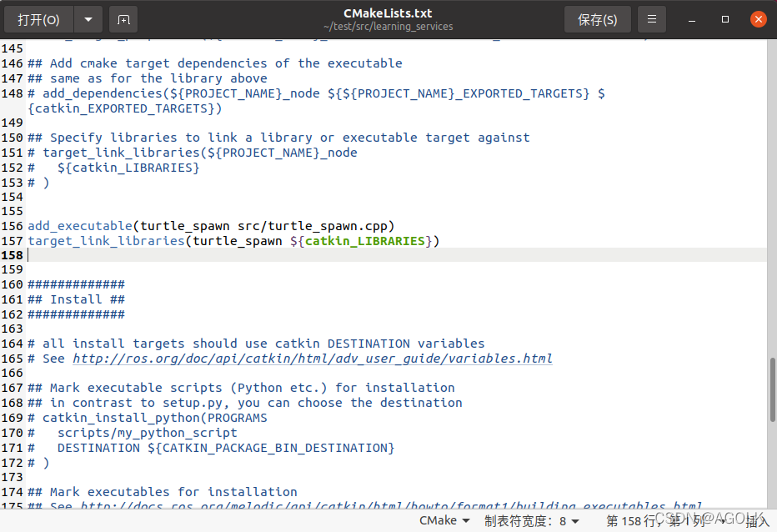Screen dimensions: 777x532
Task: Click the insert mode (插入) indicator
Action: 757,521
